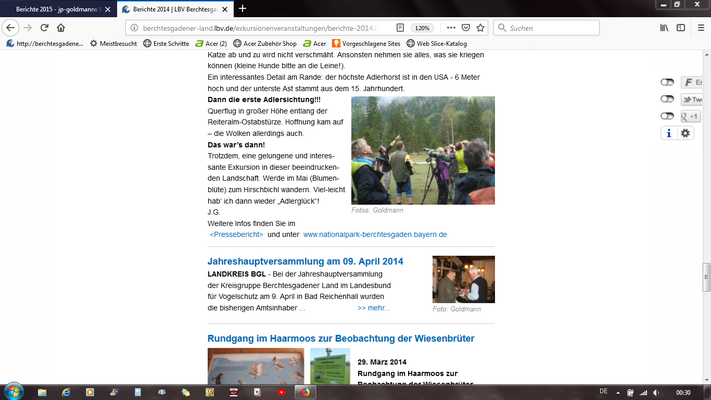Open Windows Explorer from taskbar

pyautogui.click(x=42, y=392)
